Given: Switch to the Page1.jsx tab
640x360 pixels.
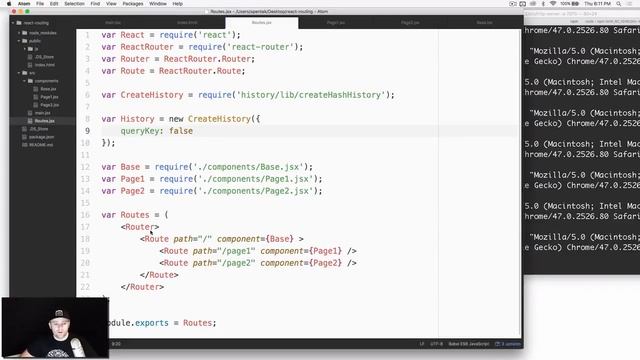Looking at the screenshot, I should [336, 22].
